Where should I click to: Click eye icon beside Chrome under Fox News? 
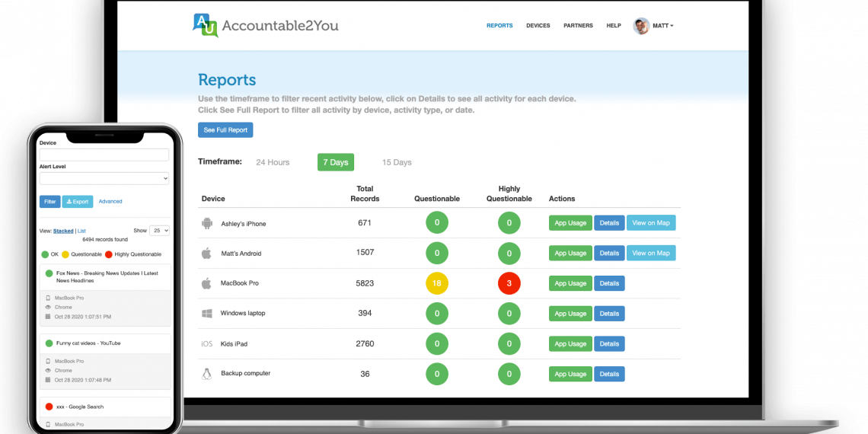click(48, 308)
